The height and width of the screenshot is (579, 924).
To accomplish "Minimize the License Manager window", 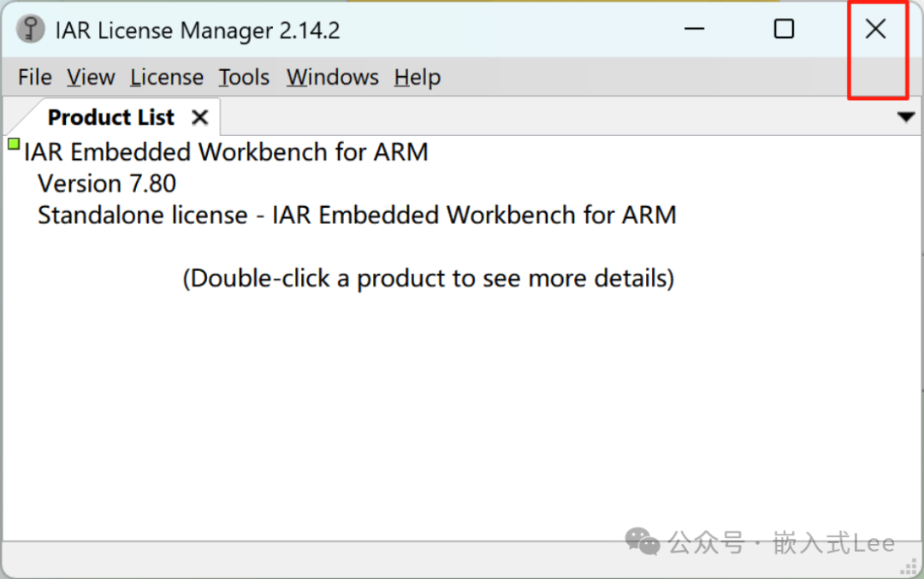I will tap(694, 28).
